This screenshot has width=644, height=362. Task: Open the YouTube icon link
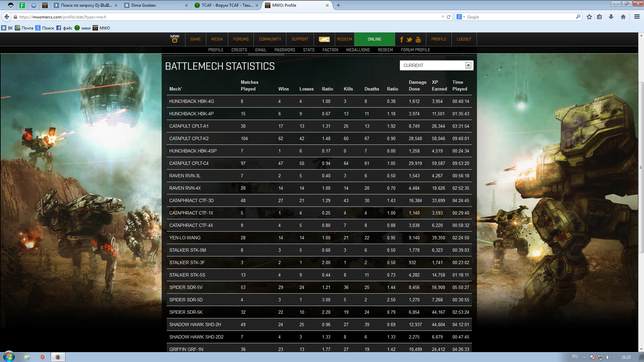(418, 40)
